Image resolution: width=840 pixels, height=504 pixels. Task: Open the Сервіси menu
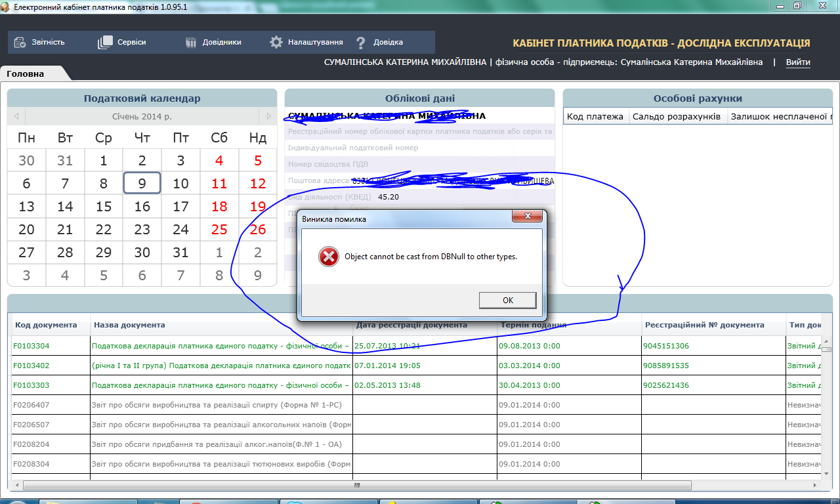(131, 42)
